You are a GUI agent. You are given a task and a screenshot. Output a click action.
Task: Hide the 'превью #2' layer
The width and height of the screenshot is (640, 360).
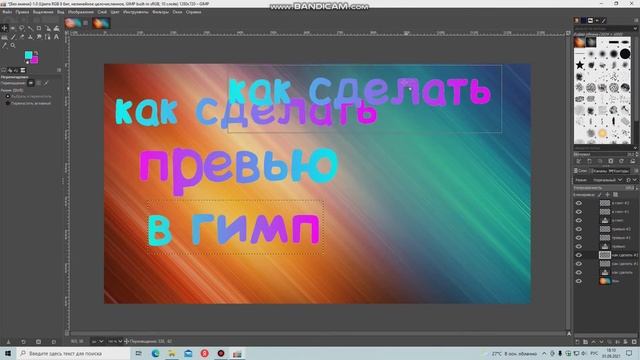[578, 229]
